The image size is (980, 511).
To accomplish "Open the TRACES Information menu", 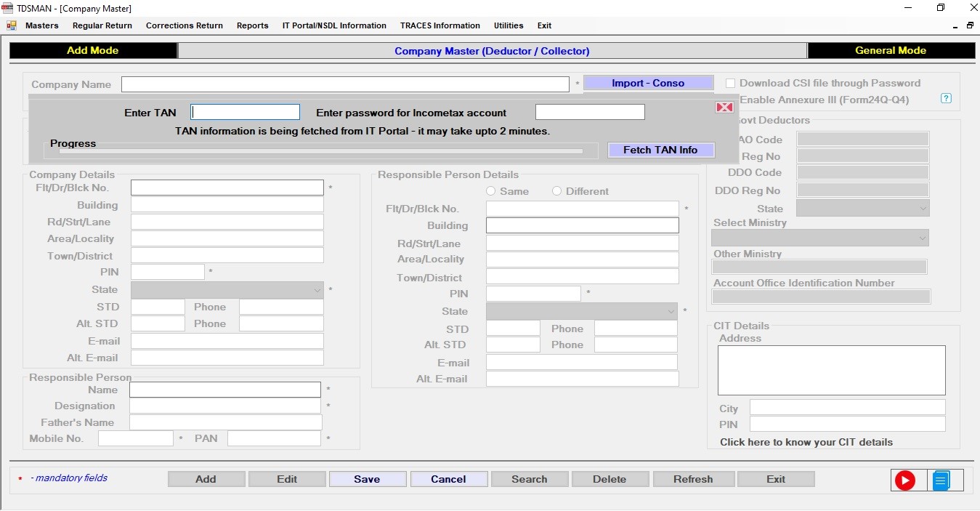I will 440,25.
